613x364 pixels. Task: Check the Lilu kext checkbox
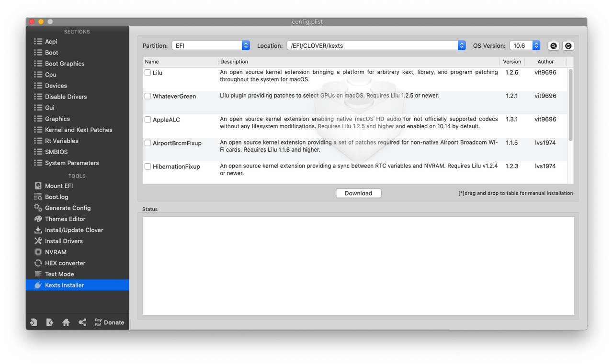coord(148,73)
